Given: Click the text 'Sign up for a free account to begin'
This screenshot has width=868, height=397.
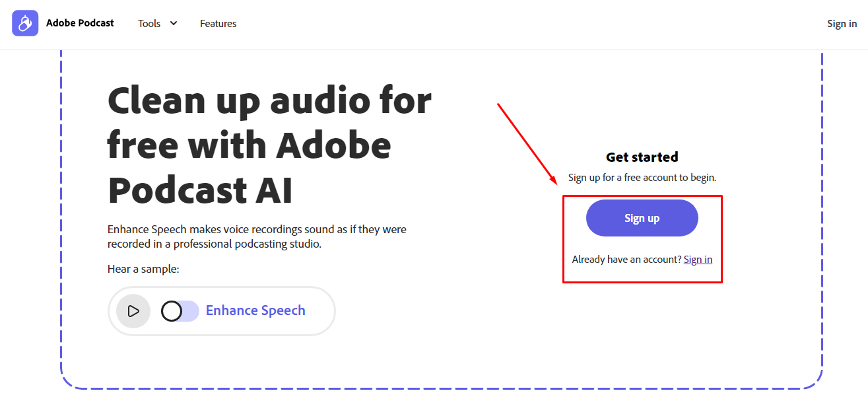Looking at the screenshot, I should point(642,178).
